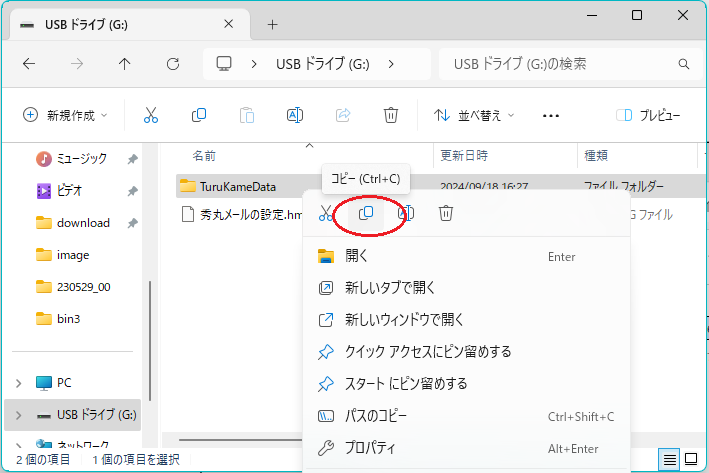Screen dimensions: 709x473
Task: Add a new tab with the plus button
Action: (272, 24)
